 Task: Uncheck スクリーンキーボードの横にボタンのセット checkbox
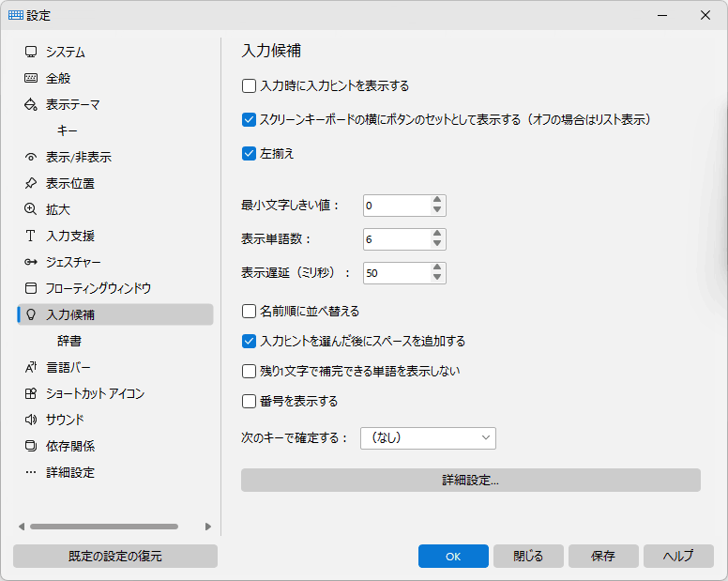[x=249, y=120]
